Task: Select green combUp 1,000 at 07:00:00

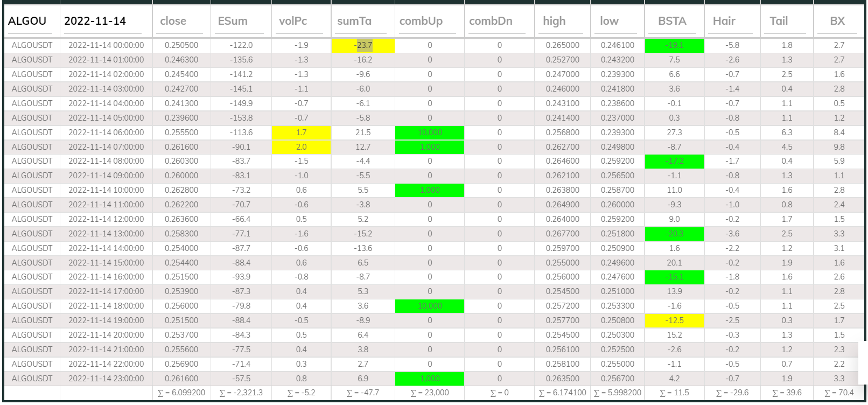Action: click(430, 147)
